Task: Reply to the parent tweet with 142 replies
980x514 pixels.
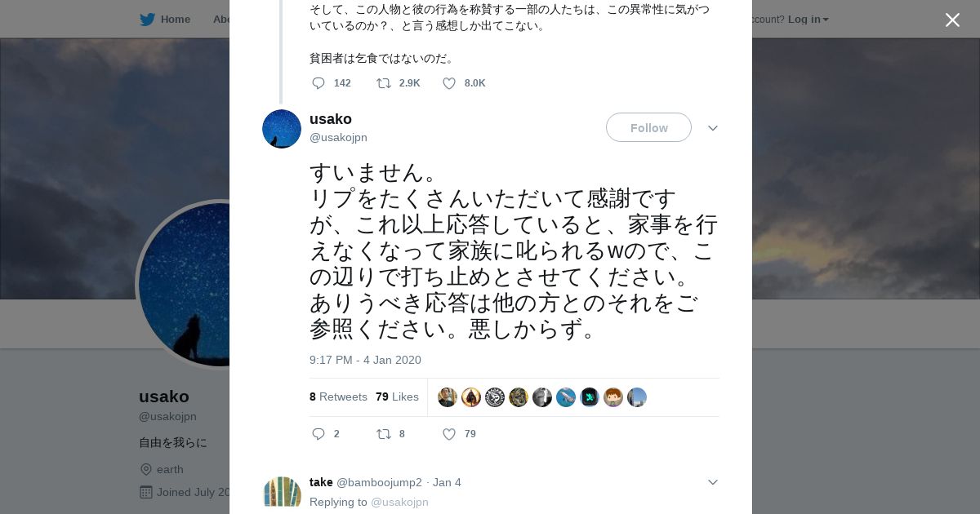Action: tap(318, 83)
